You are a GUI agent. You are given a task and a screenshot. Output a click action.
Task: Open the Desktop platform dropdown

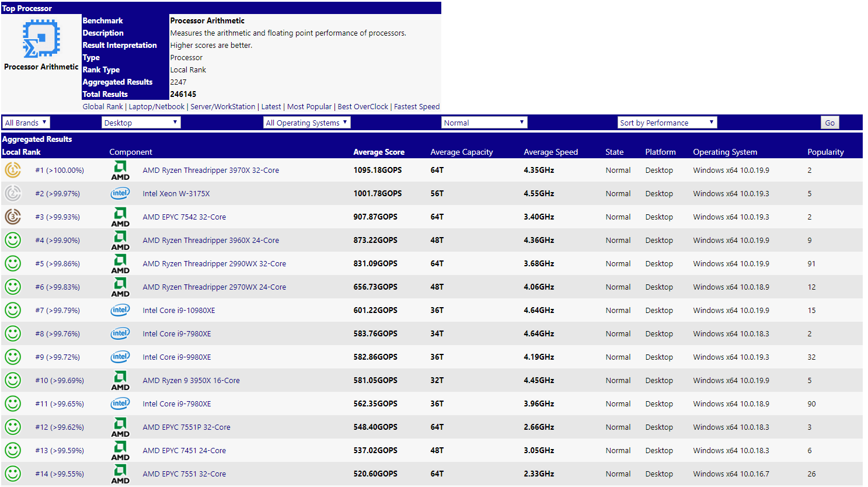(x=141, y=123)
